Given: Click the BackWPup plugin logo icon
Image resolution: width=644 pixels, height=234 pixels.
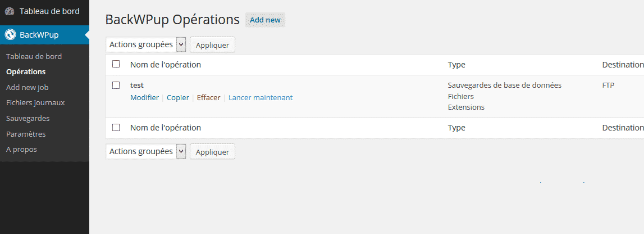Looking at the screenshot, I should coord(10,35).
